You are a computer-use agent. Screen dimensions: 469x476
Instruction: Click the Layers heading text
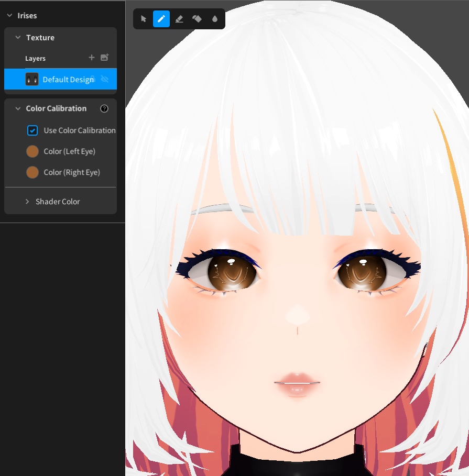(x=35, y=58)
